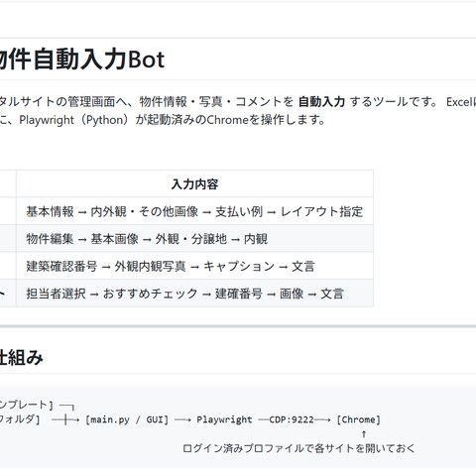Viewport: 476px width, 476px height.
Task: Click the section heading '仕組み'
Action: pos(22,358)
